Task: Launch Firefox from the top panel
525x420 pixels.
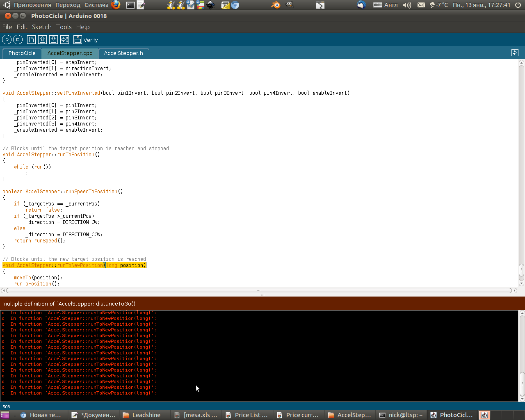Action: 116,5
